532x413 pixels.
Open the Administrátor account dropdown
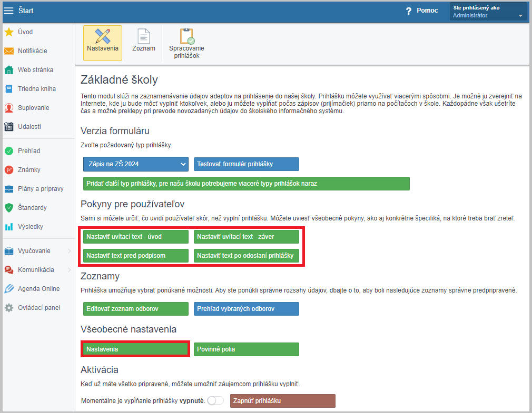488,11
